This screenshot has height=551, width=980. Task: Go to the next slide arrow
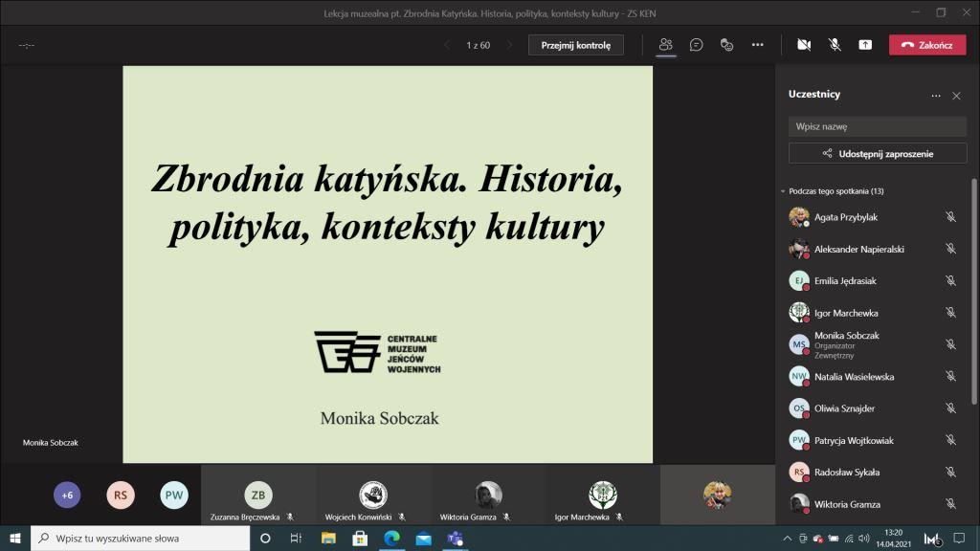pyautogui.click(x=509, y=45)
